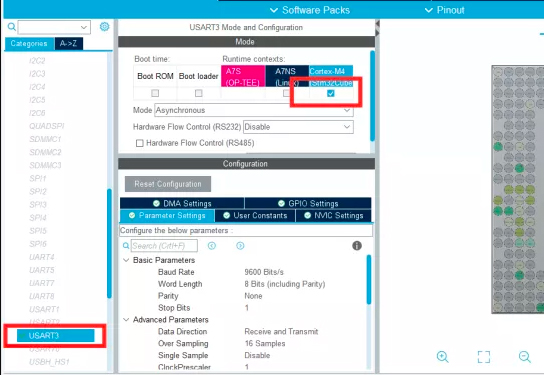Select I2C2 in the peripheral list
Screen dimensions: 544x375
[37, 61]
